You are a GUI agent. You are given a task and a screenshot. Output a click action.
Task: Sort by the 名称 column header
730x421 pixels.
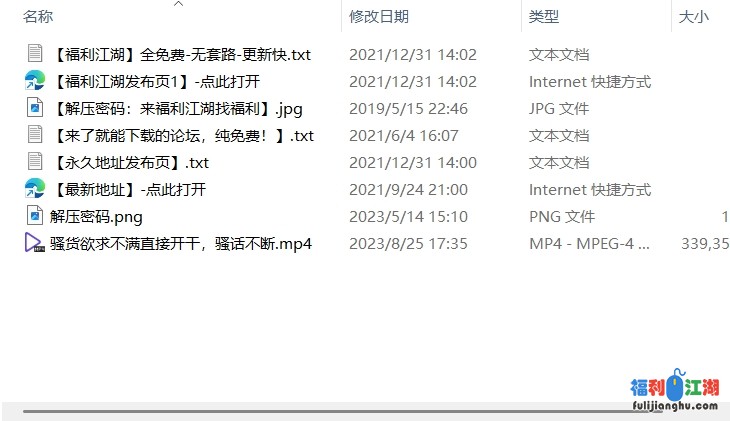(x=38, y=17)
